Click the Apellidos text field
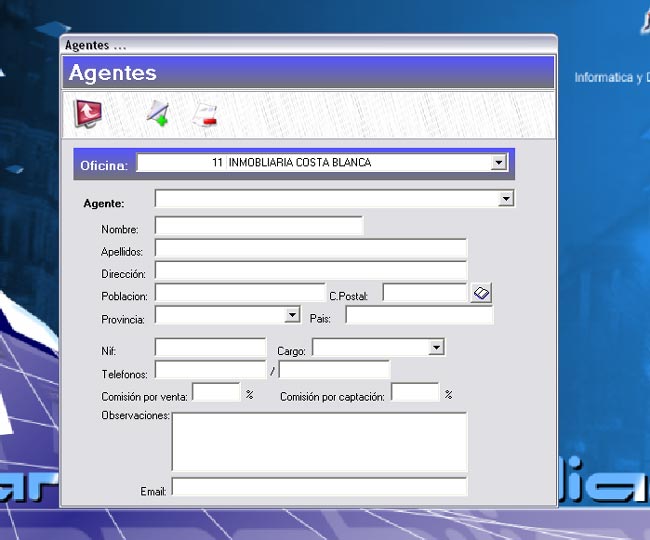The image size is (650, 540). [311, 249]
